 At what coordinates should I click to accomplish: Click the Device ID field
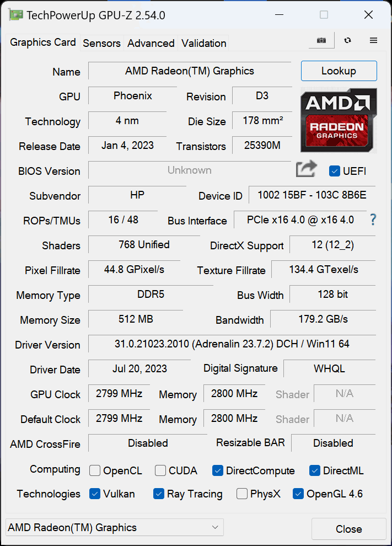tap(311, 195)
